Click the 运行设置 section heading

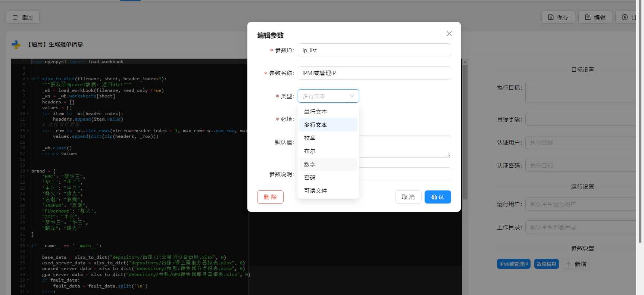pyautogui.click(x=582, y=186)
